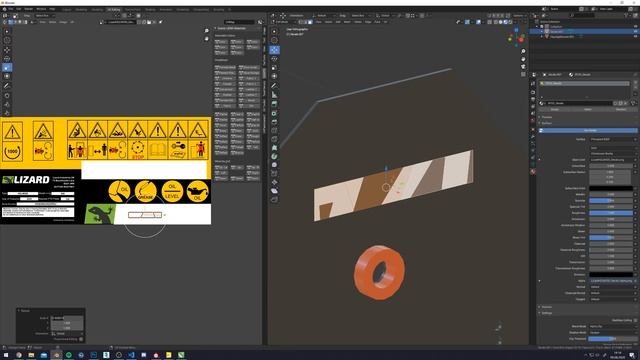Collapse the Settings panel in material properties
Screen dimensions: 640x360
click(547, 313)
